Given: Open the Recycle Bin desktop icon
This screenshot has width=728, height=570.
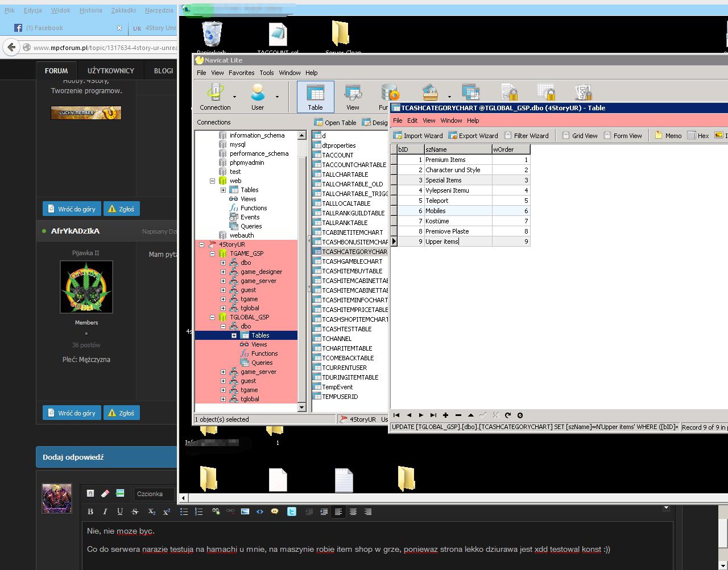Looking at the screenshot, I should [x=212, y=34].
